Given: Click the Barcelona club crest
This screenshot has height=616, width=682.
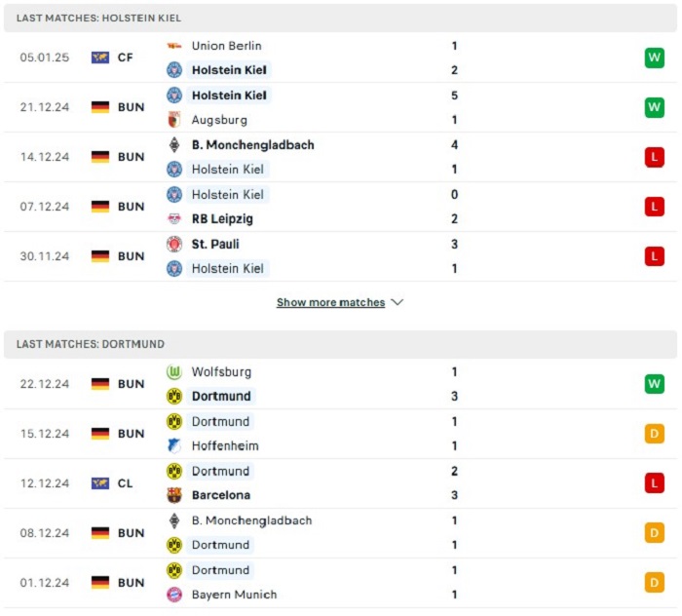Looking at the screenshot, I should point(174,495).
